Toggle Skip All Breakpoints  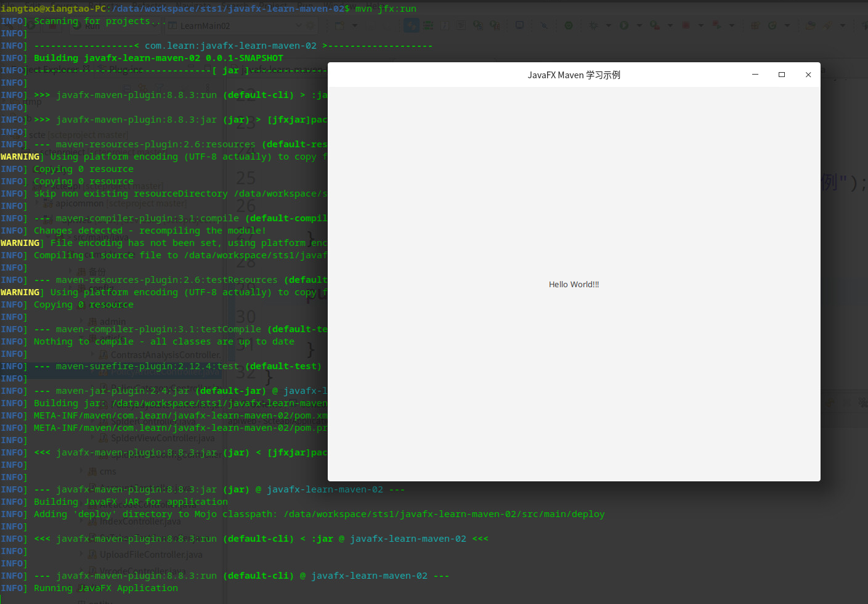[545, 25]
